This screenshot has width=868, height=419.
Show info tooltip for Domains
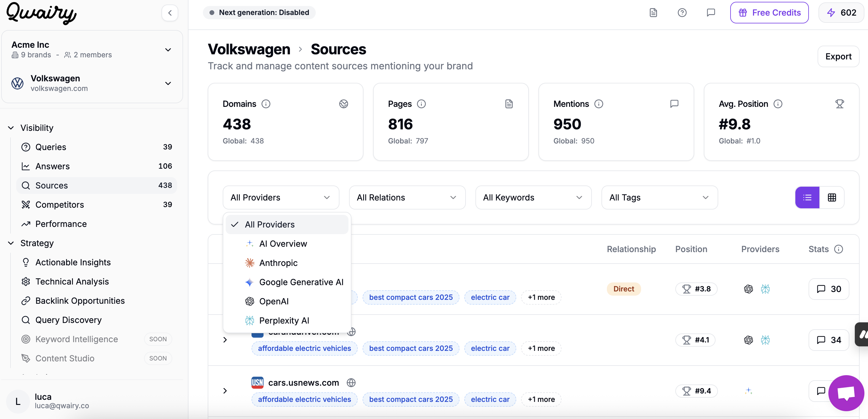click(x=266, y=104)
